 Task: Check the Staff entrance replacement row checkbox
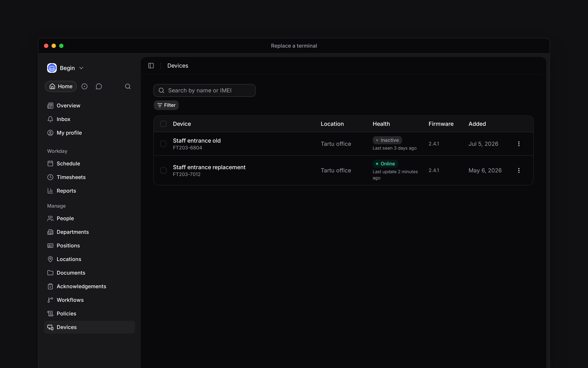click(x=163, y=170)
